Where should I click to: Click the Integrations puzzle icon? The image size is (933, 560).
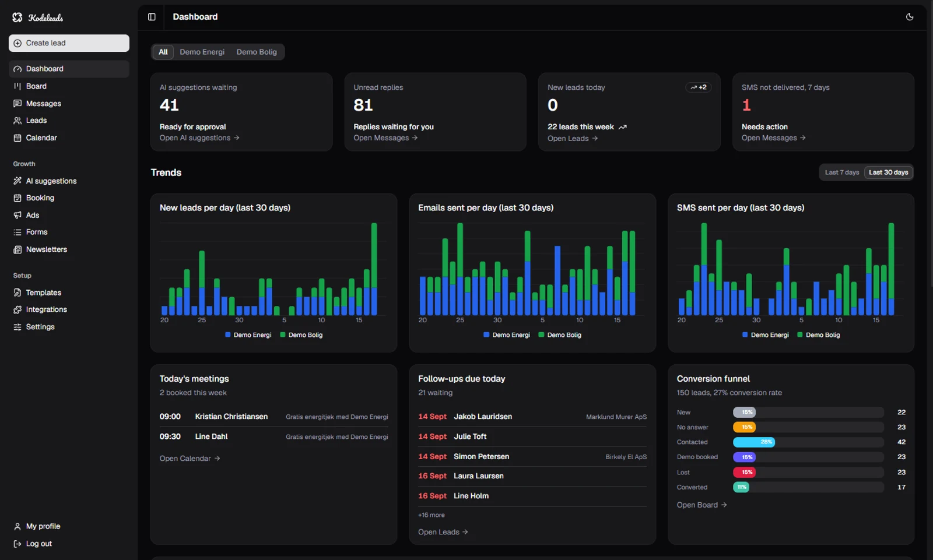[x=17, y=309]
